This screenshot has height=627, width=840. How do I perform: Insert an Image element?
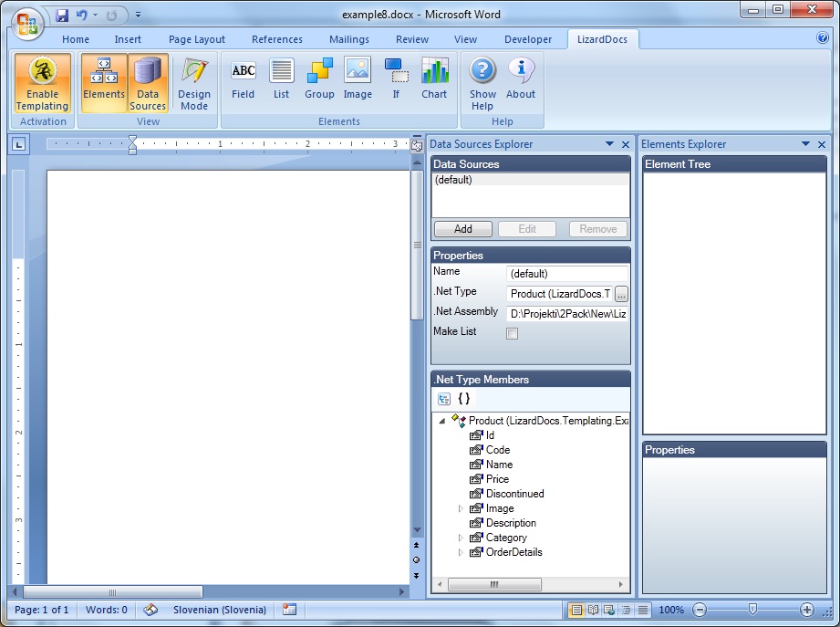tap(358, 80)
